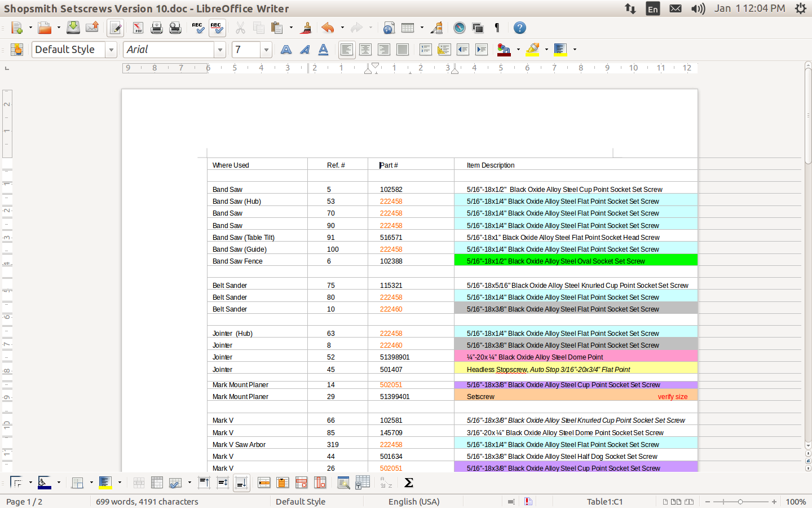Screen dimensions: 812x508
Task: Export document directly as PDF
Action: coord(138,28)
